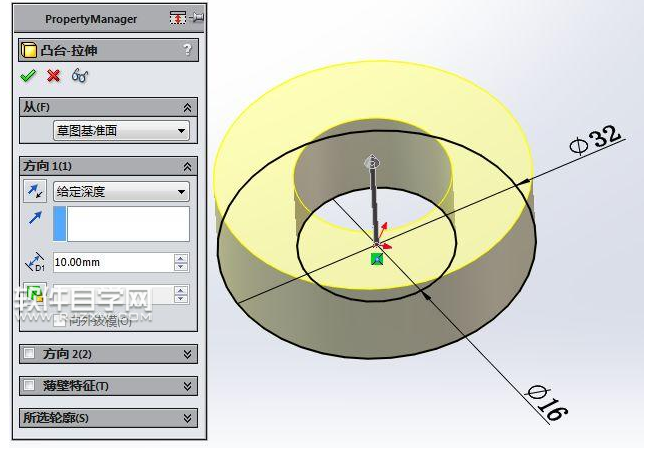Collapse the 从(F) section
This screenshot has height=457, width=645.
coord(187,107)
